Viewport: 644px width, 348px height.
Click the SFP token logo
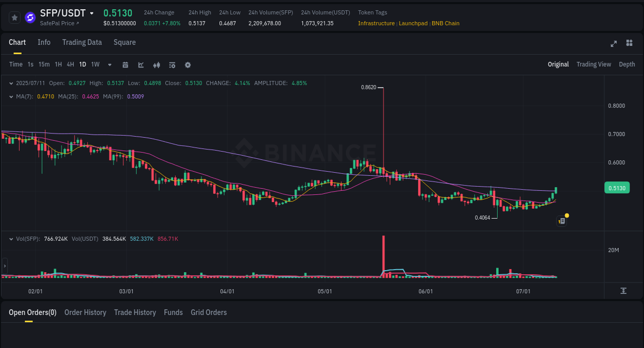(x=29, y=17)
